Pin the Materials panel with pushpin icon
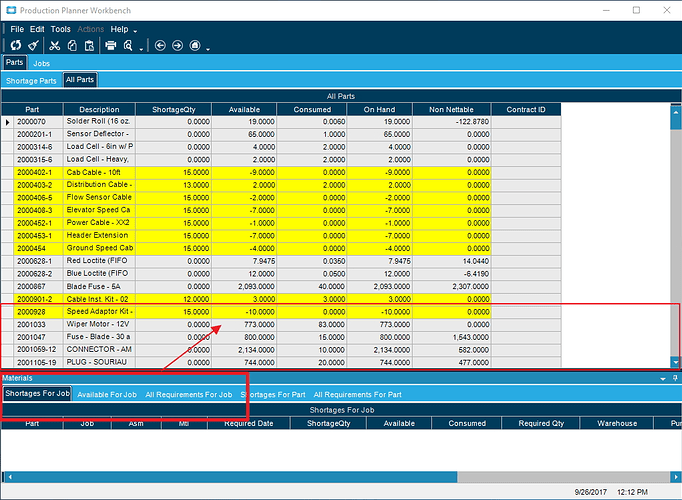This screenshot has height=500, width=682. pyautogui.click(x=675, y=378)
